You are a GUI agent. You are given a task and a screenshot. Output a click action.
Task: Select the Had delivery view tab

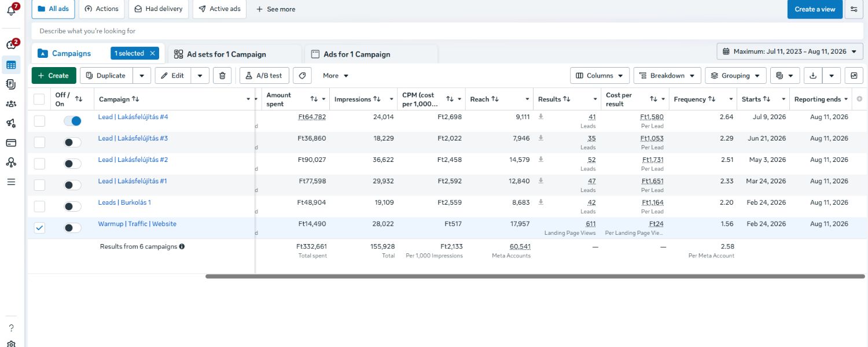click(159, 9)
